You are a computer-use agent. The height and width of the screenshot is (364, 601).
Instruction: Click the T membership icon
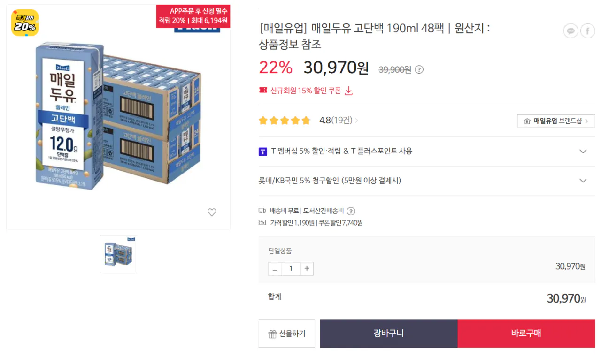(x=263, y=152)
